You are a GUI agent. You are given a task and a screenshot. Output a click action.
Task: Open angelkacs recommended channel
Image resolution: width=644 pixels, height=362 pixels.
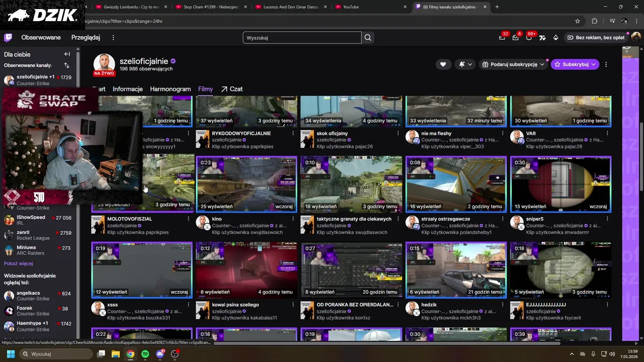pyautogui.click(x=38, y=296)
